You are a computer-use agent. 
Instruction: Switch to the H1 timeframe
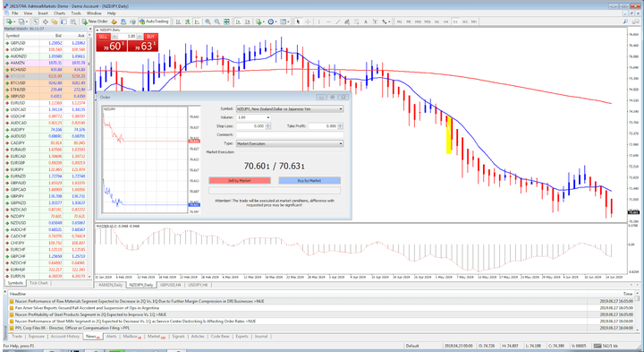tap(436, 21)
